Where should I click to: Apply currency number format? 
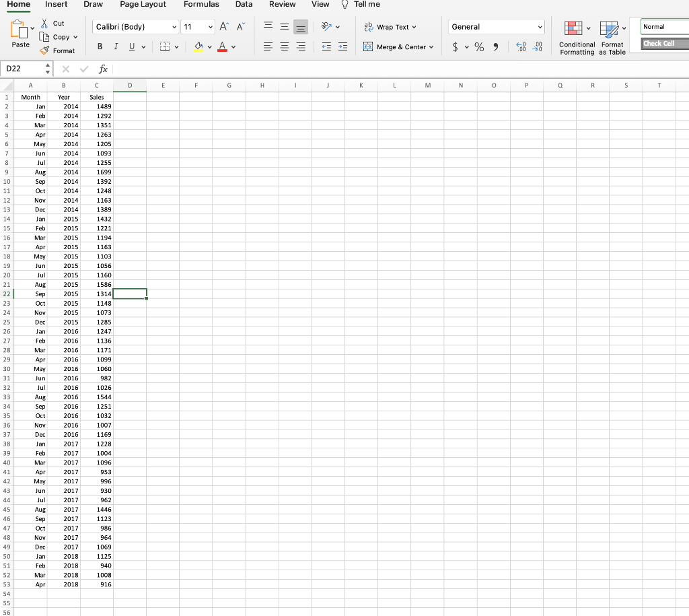tap(456, 46)
